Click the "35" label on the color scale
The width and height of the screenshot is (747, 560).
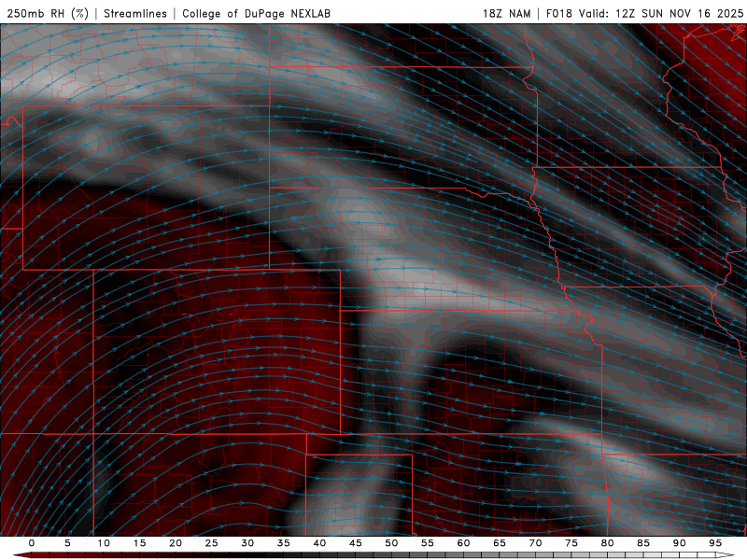point(284,543)
